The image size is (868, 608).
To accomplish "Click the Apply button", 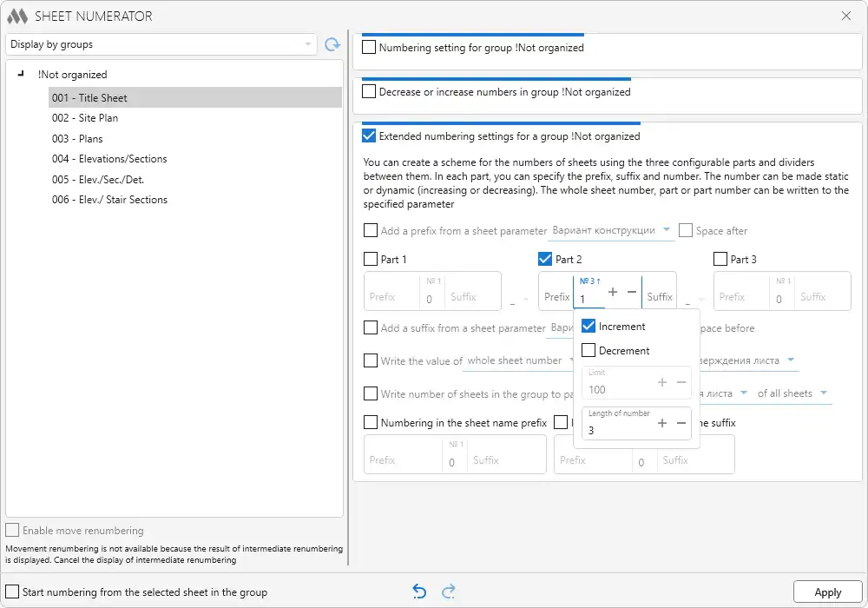I will (x=827, y=591).
